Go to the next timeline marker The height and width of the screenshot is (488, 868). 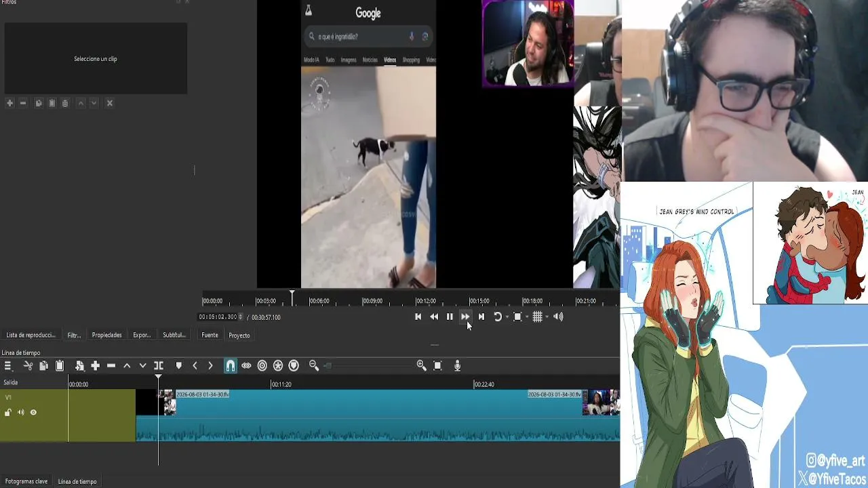(x=210, y=365)
